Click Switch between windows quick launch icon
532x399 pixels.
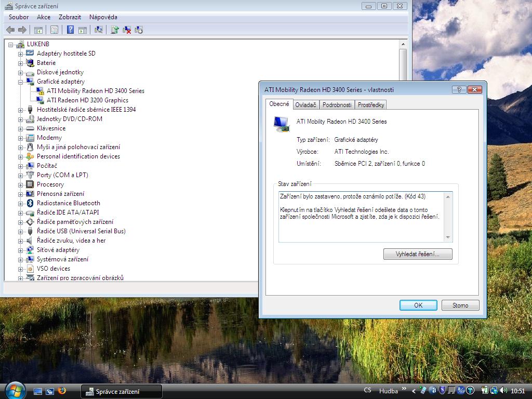[x=50, y=391]
